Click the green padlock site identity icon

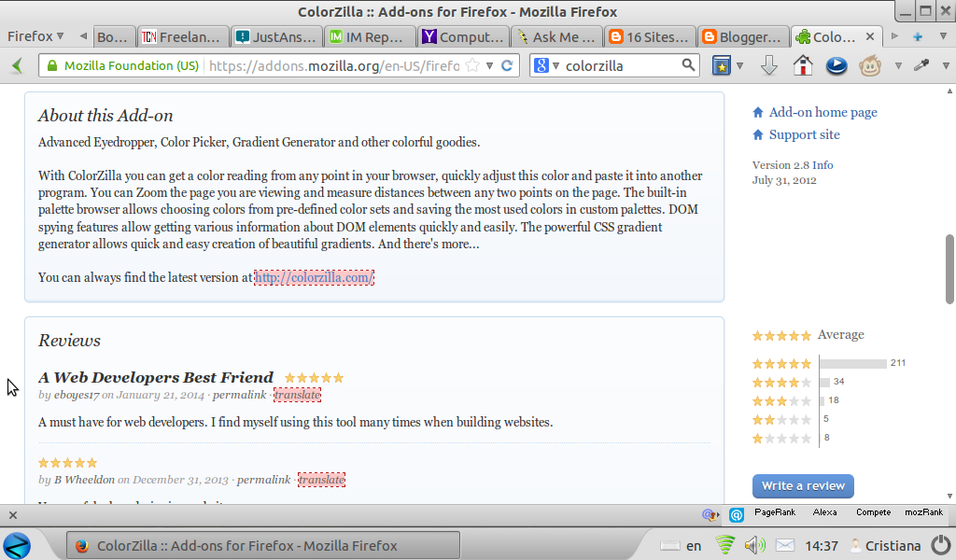coord(52,66)
